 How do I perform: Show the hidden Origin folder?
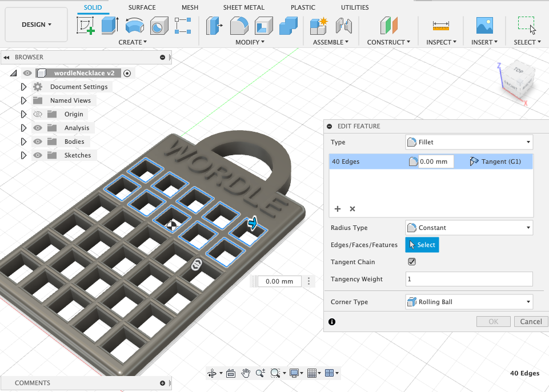point(38,114)
